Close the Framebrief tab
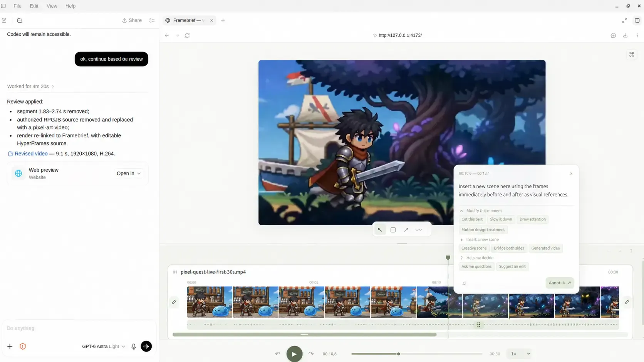 211,20
